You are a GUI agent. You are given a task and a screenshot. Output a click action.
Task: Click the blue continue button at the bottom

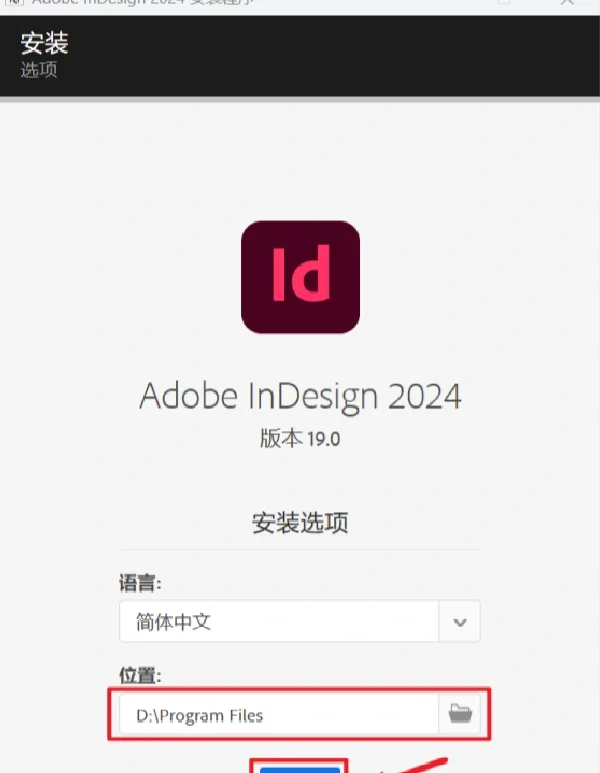(x=300, y=770)
